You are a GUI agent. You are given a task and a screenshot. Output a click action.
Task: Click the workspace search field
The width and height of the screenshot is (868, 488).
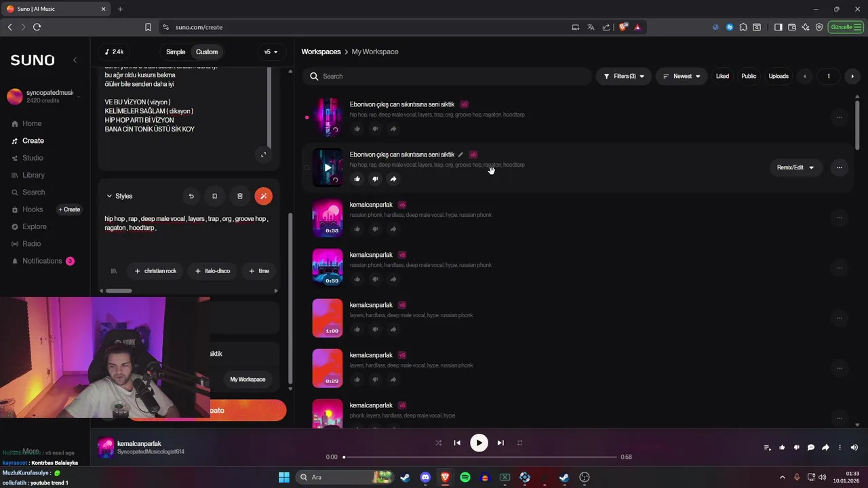[448, 77]
